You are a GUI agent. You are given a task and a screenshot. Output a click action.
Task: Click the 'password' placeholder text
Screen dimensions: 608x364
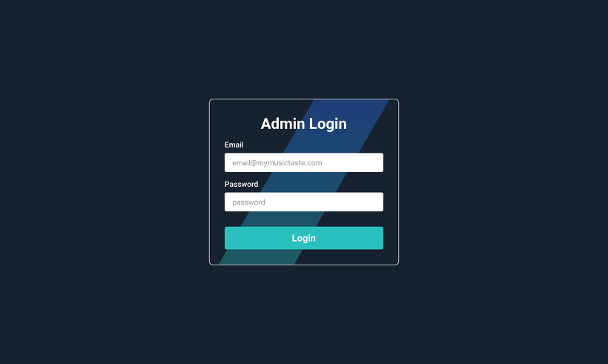coord(248,202)
